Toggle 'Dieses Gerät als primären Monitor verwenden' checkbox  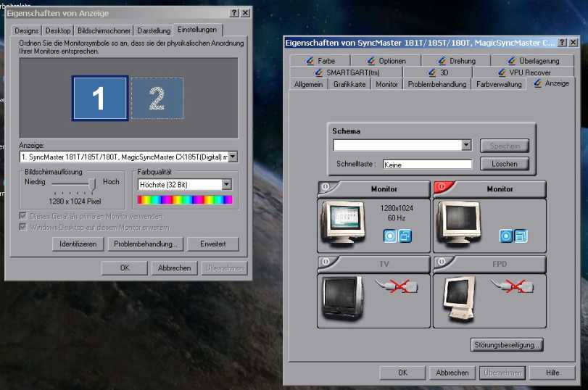(23, 216)
